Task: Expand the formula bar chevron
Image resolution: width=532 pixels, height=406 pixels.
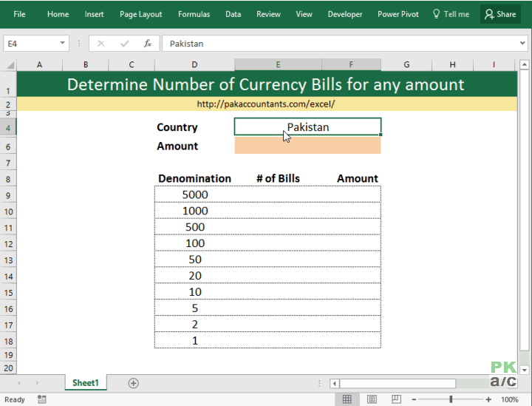Action: (522, 43)
